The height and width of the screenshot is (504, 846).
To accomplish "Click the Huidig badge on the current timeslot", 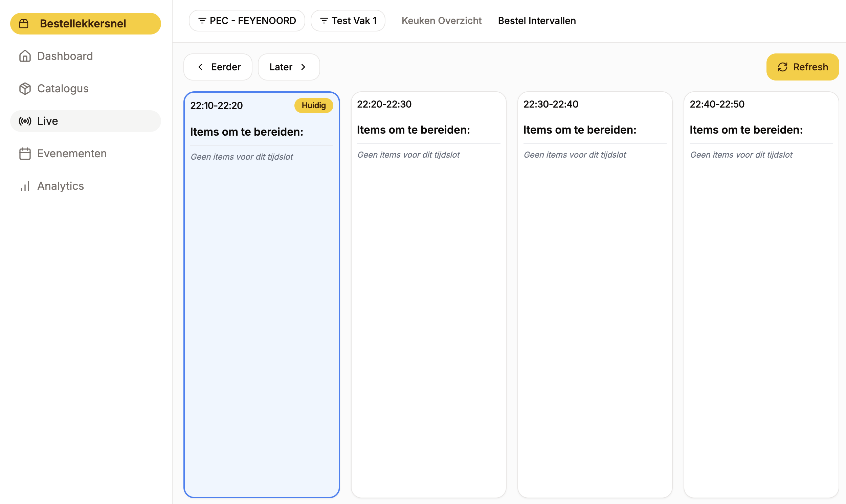I will 313,105.
